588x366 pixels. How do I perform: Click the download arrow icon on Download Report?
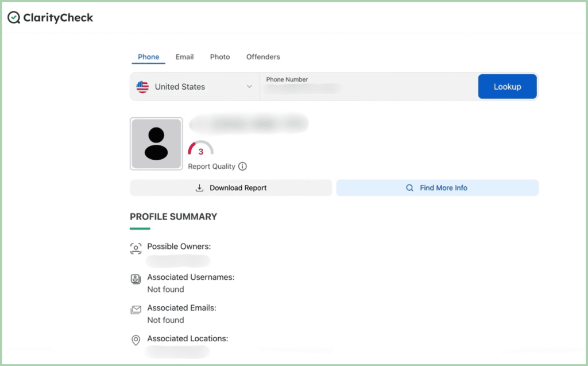(199, 188)
